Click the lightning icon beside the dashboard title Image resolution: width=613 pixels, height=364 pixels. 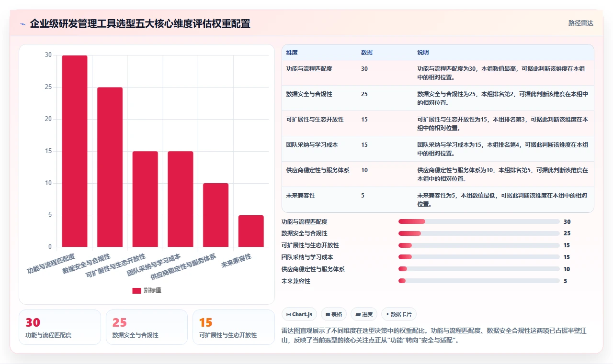tap(23, 24)
